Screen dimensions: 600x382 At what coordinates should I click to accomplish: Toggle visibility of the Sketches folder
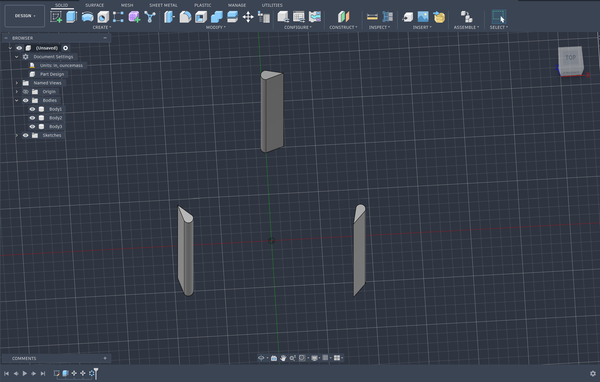tap(26, 135)
